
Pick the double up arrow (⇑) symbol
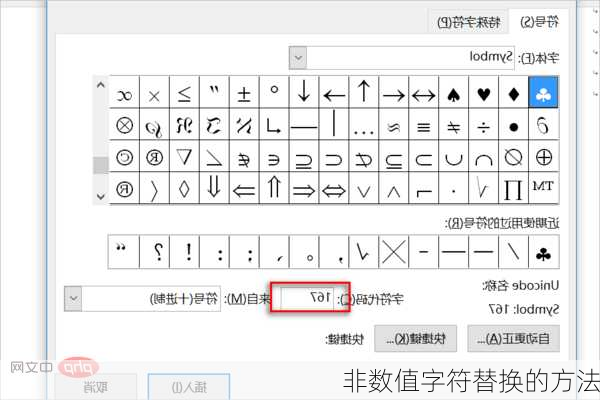[x=274, y=188]
